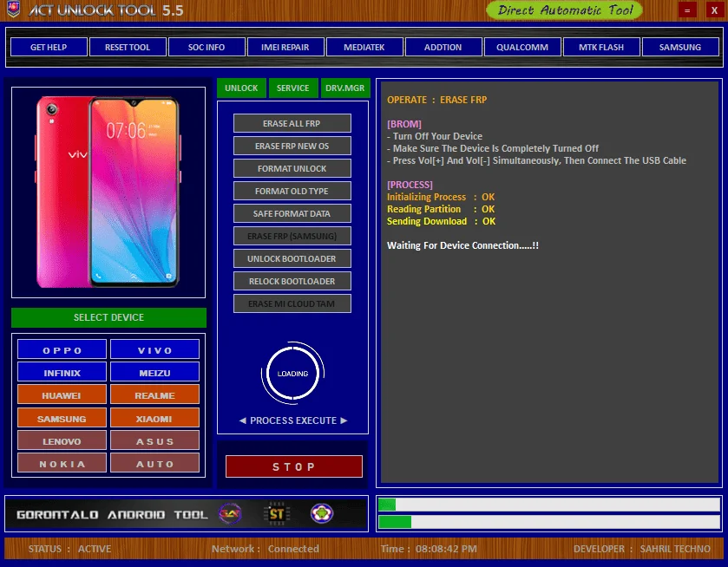Select the SERVICE tab
The image size is (728, 567).
pos(293,88)
